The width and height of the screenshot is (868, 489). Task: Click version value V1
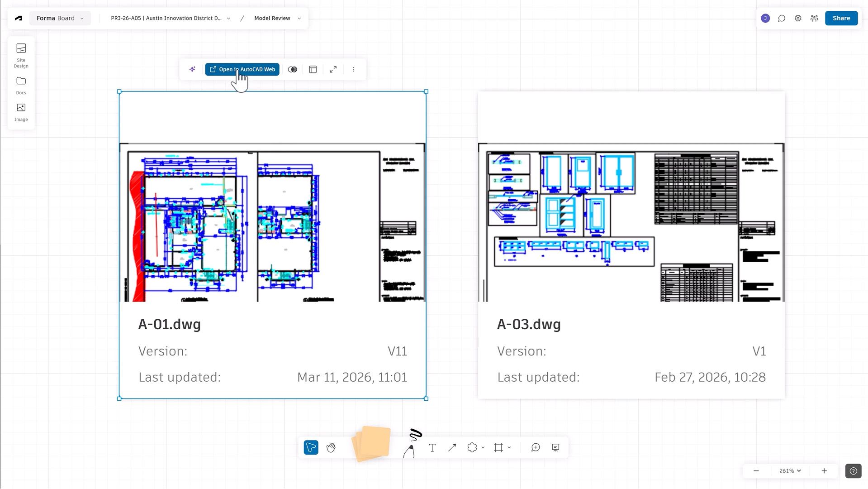click(x=759, y=351)
